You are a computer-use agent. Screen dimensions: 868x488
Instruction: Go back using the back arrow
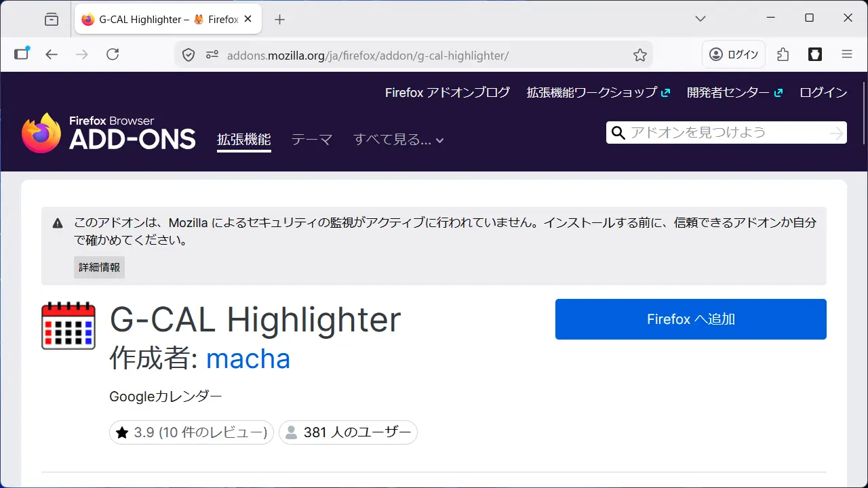52,55
